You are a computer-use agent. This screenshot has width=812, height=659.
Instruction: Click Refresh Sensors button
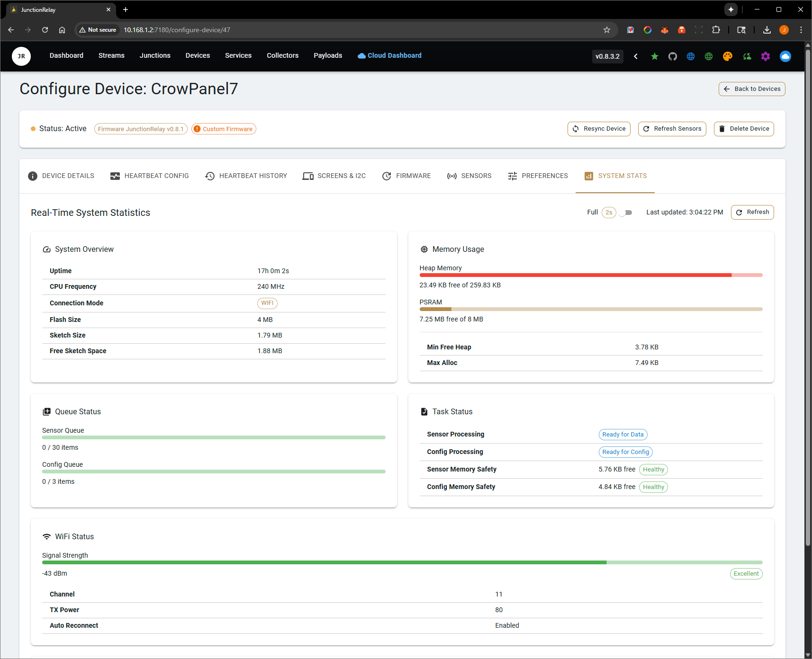pos(672,129)
